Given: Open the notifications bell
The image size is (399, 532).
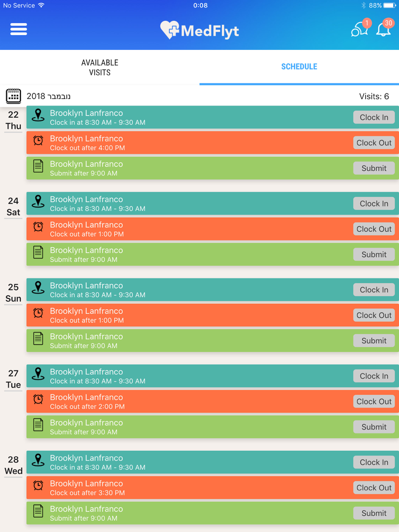Looking at the screenshot, I should pos(384,29).
